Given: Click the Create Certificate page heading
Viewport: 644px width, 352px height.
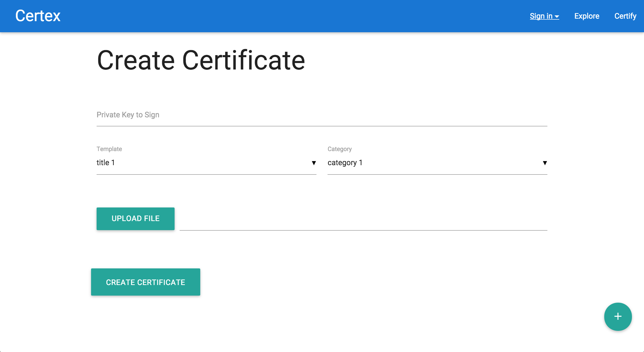Looking at the screenshot, I should point(201,60).
